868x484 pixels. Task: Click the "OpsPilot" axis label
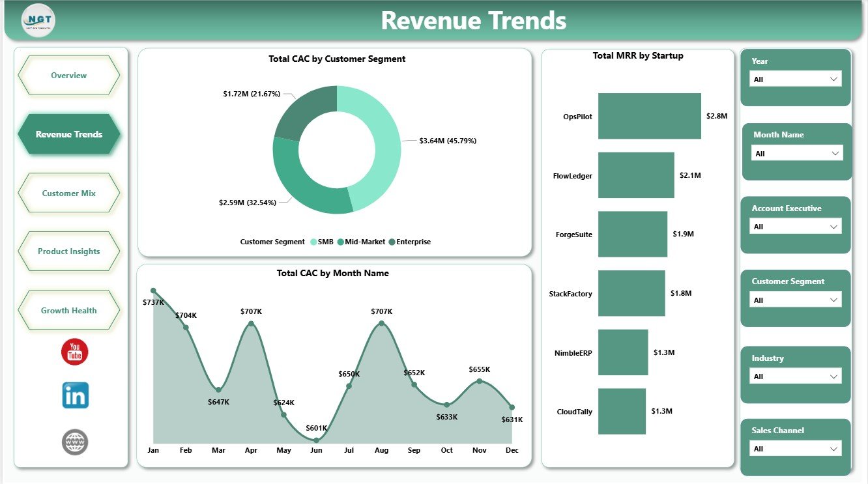[578, 117]
